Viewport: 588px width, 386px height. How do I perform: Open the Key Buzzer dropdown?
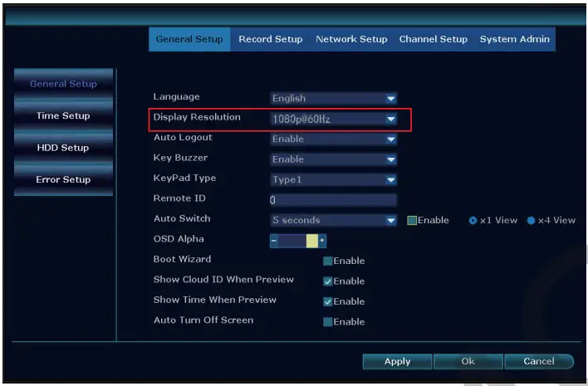[x=333, y=159]
